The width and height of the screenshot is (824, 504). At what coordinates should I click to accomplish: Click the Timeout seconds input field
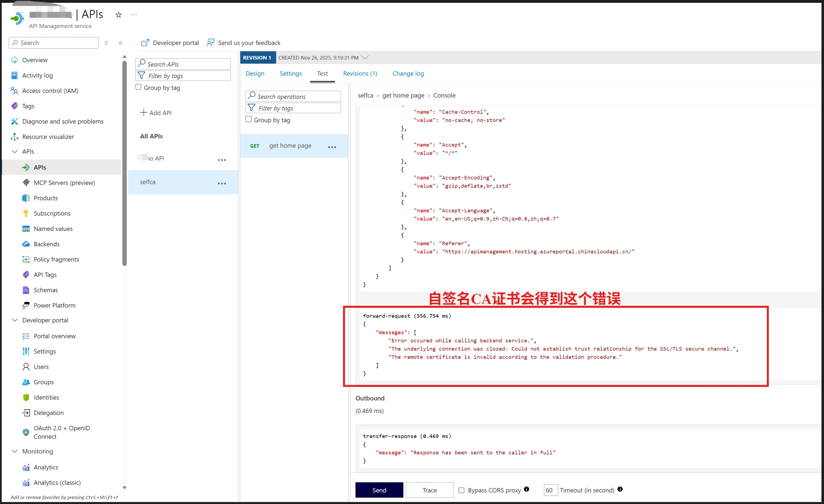click(x=550, y=490)
